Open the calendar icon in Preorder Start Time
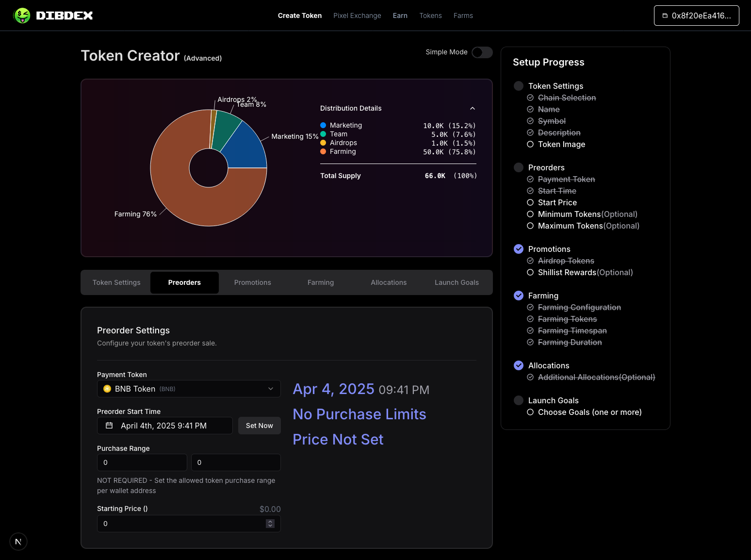 (x=109, y=426)
